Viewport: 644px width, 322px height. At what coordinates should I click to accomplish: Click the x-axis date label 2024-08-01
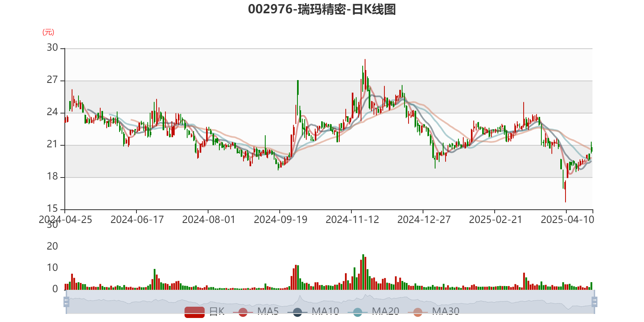click(x=209, y=220)
